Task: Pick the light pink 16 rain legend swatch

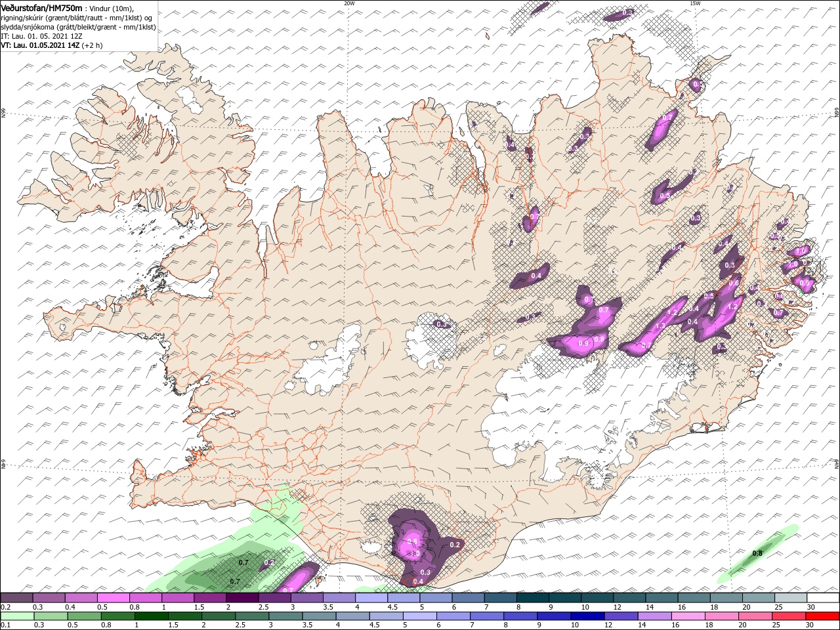Action: [687, 616]
